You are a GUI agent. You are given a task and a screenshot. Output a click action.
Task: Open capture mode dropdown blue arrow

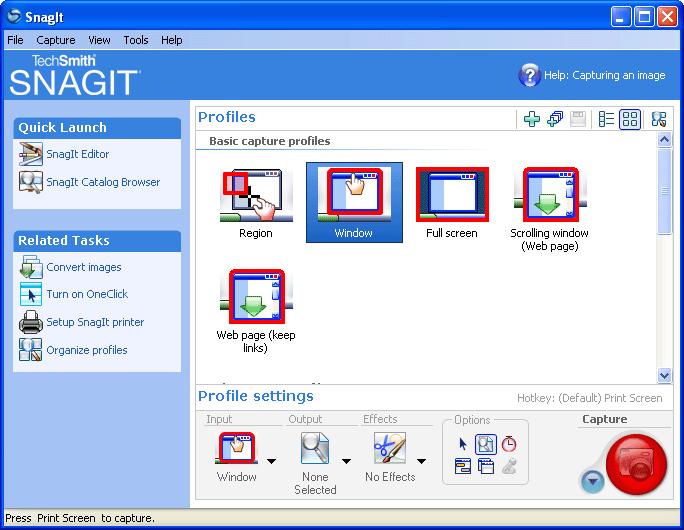click(x=592, y=481)
